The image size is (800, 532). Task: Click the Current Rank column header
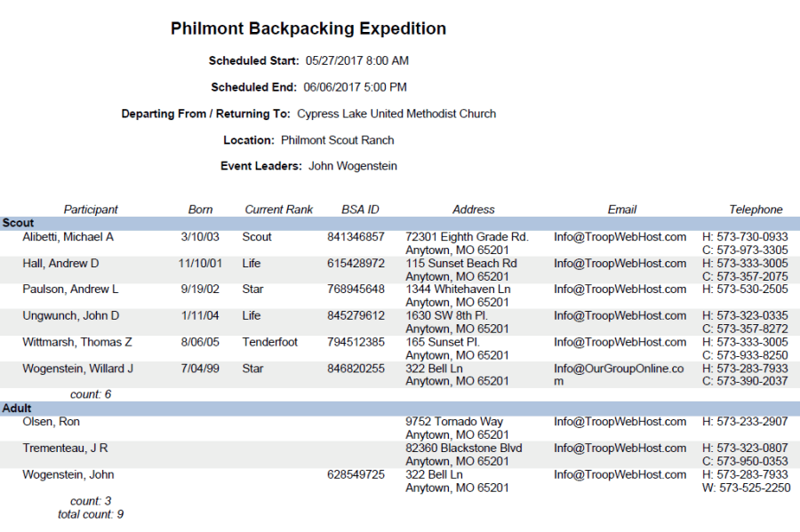tap(278, 210)
